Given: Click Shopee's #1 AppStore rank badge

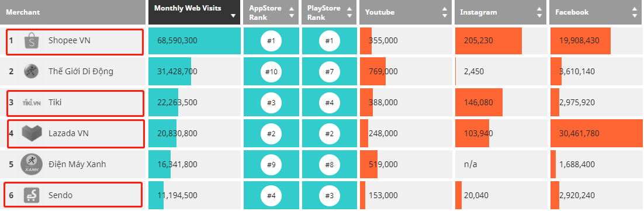Looking at the screenshot, I should [271, 41].
